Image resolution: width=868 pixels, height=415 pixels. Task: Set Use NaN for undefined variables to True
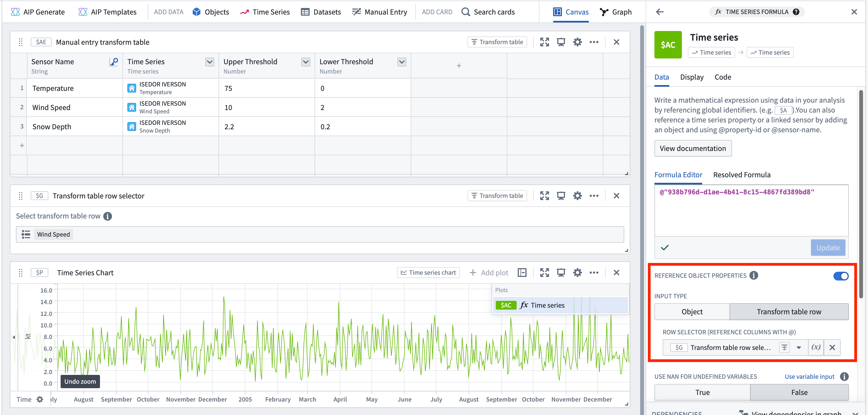tap(703, 392)
